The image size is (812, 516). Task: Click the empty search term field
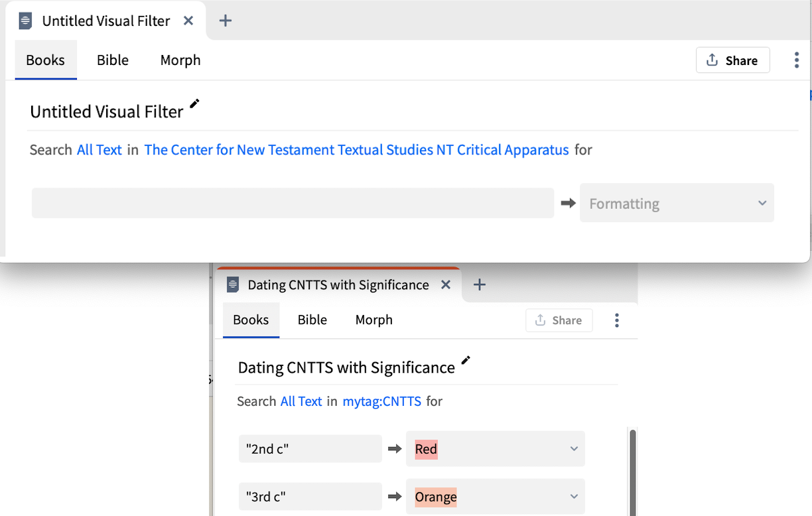[x=293, y=203]
